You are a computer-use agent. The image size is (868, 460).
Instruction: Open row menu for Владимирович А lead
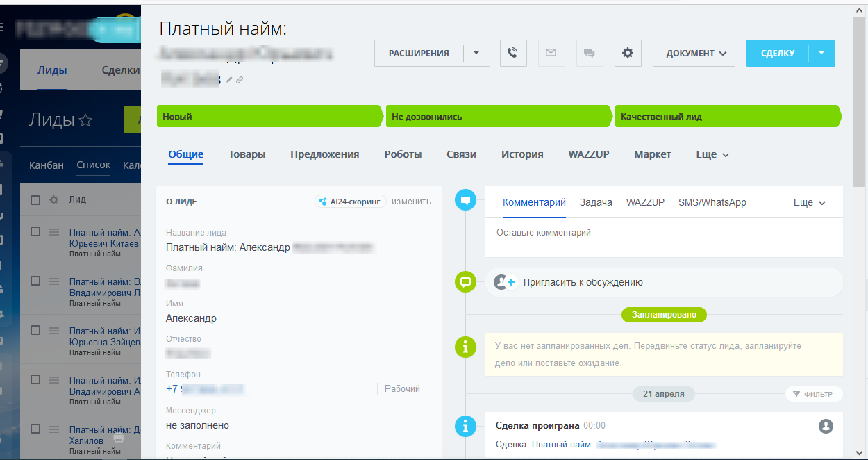pyautogui.click(x=54, y=380)
